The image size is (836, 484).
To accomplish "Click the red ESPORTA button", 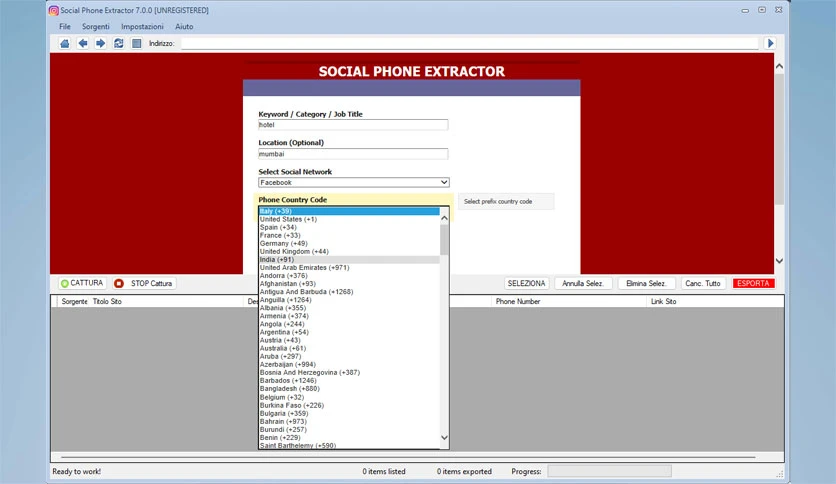I will click(753, 284).
